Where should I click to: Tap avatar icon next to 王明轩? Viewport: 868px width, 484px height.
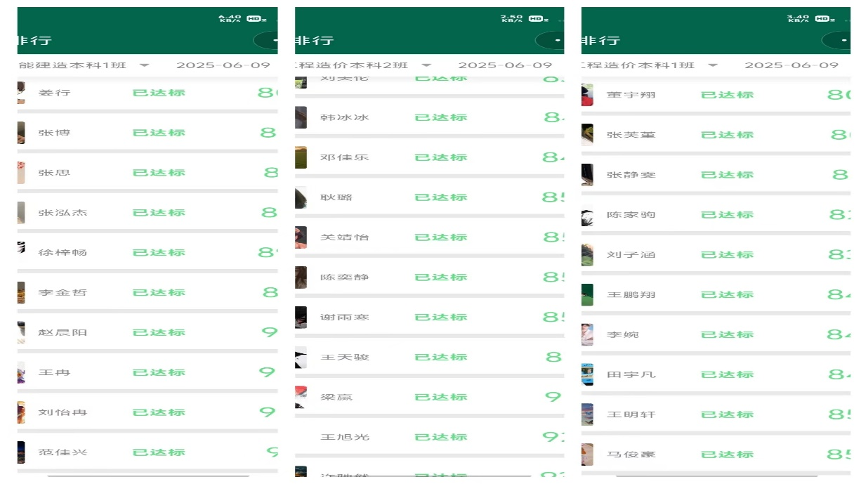click(587, 415)
